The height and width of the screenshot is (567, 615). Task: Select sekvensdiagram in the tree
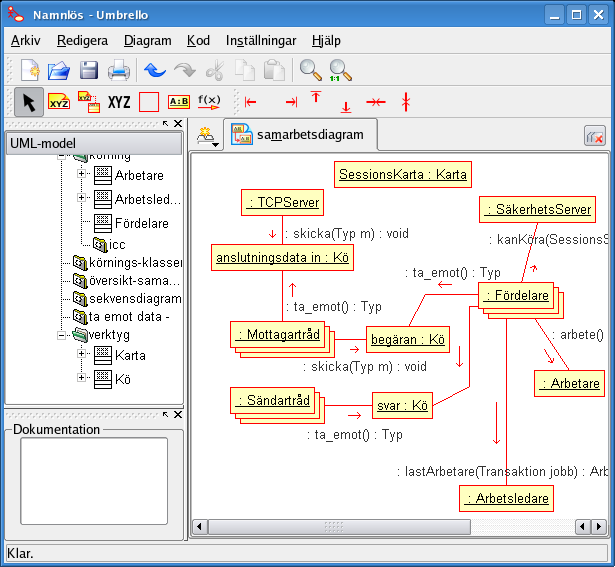point(127,299)
